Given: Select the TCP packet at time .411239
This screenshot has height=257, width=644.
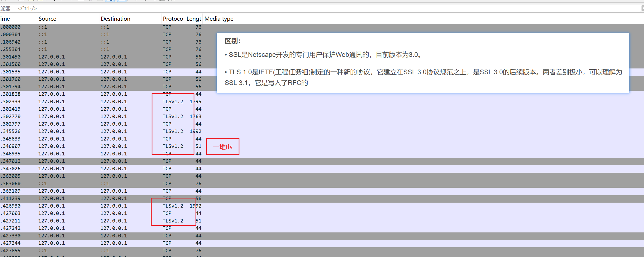Looking at the screenshot, I should (x=110, y=198).
